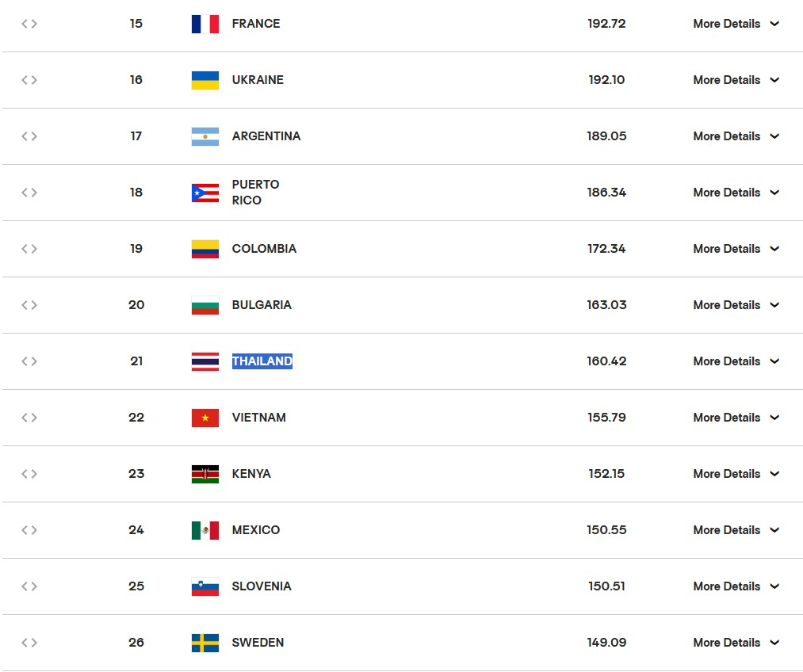Image resolution: width=803 pixels, height=672 pixels.
Task: Open More Details for Sweden
Action: click(x=726, y=643)
